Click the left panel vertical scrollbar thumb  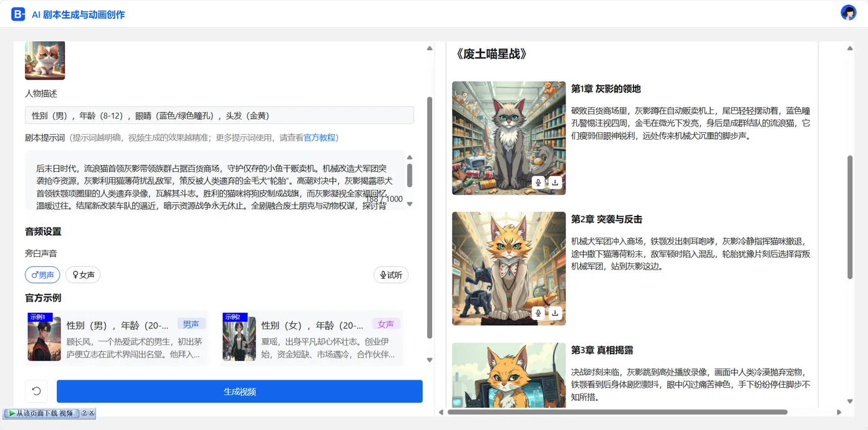pos(430,217)
